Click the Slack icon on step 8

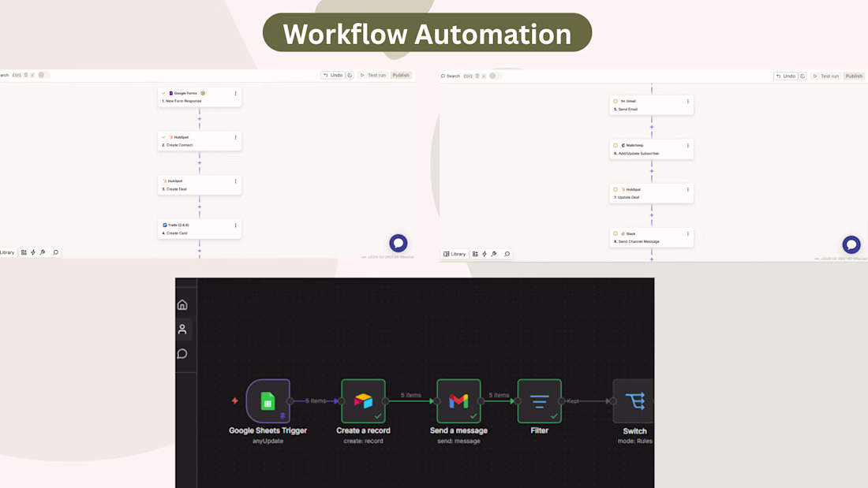pyautogui.click(x=623, y=233)
